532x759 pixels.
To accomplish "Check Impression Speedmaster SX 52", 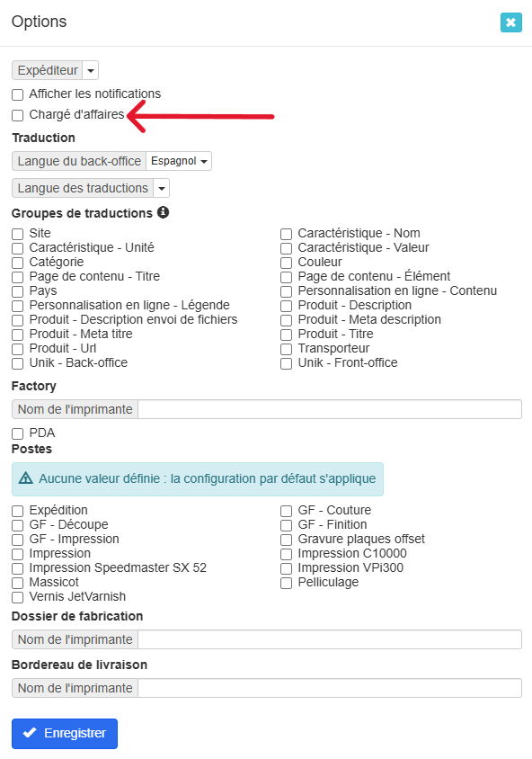I will tap(18, 568).
